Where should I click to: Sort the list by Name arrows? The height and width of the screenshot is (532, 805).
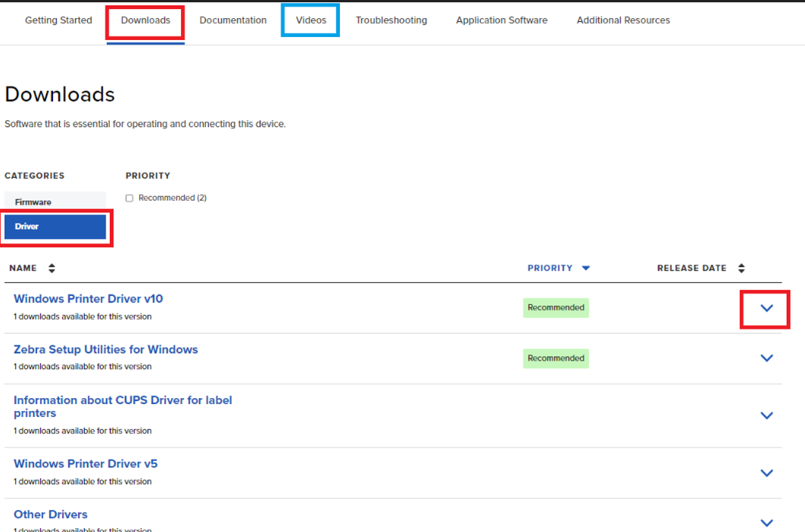(51, 268)
